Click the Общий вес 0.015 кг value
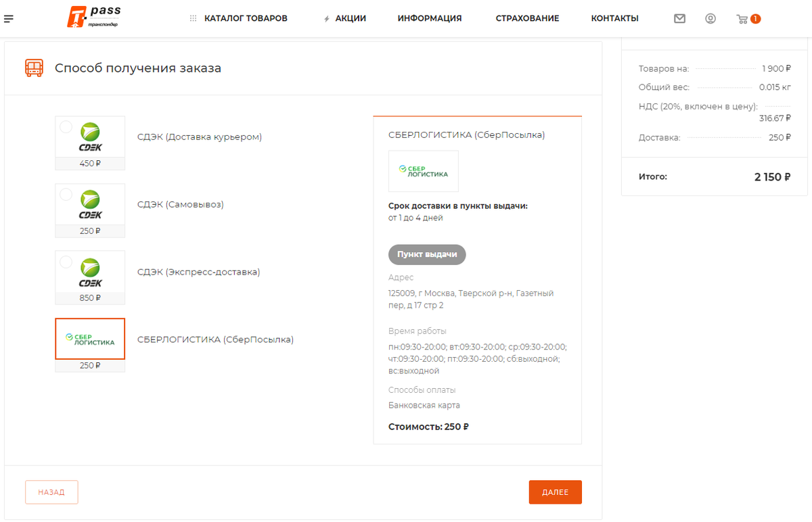812x522 pixels. (x=775, y=87)
